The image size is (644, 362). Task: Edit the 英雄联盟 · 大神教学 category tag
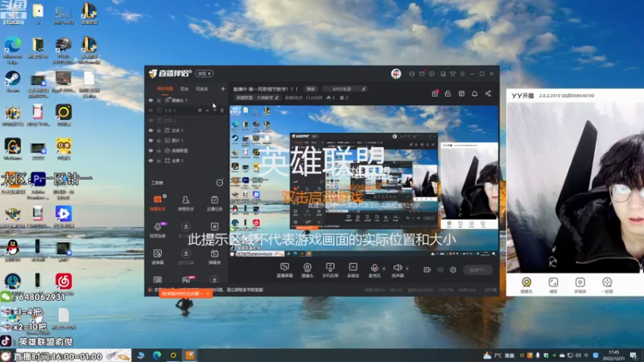point(257,98)
